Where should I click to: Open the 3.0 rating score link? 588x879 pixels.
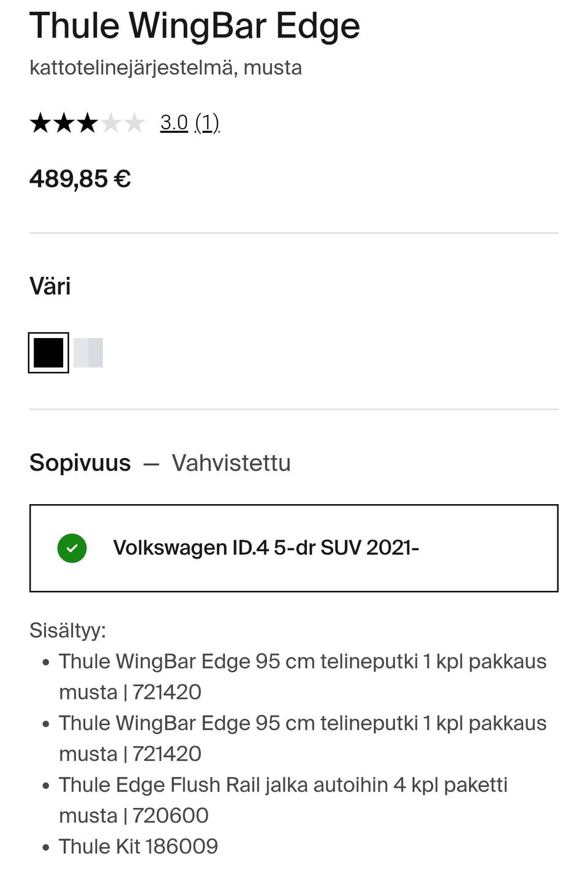coord(174,123)
